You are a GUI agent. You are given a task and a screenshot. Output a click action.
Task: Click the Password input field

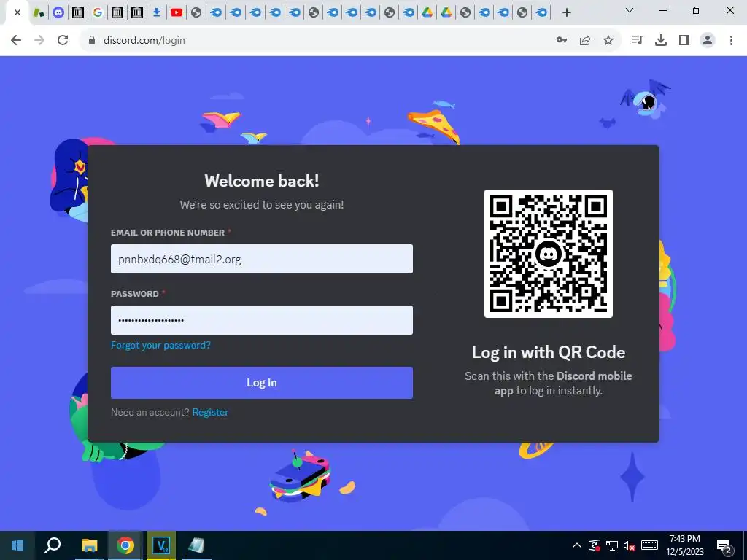click(x=262, y=320)
